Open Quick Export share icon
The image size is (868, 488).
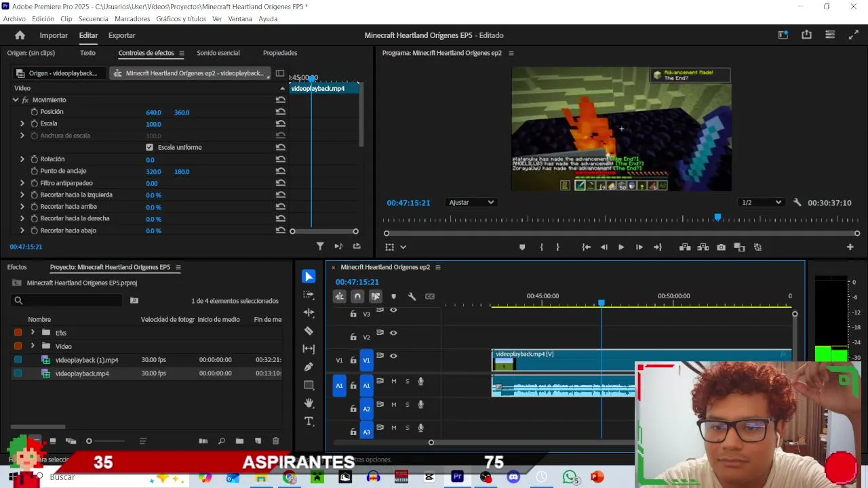tap(806, 35)
